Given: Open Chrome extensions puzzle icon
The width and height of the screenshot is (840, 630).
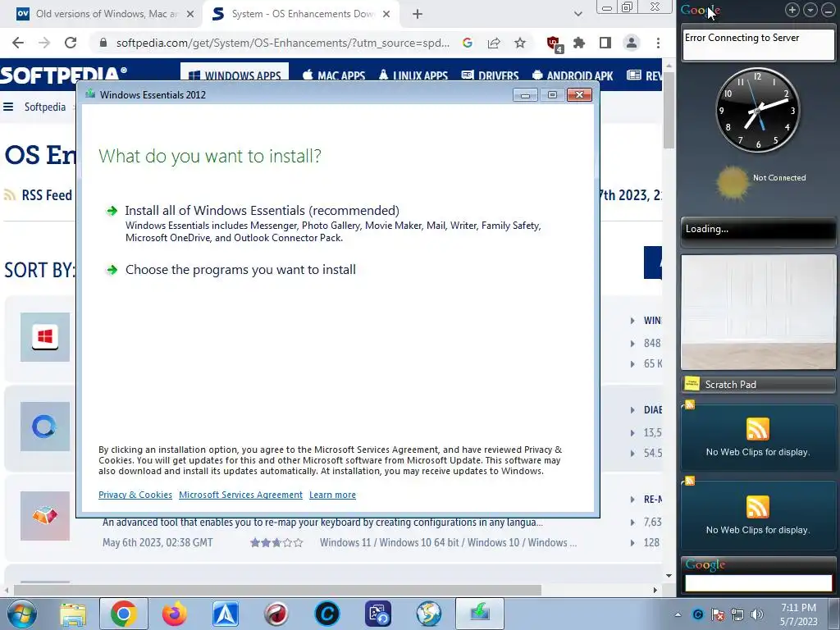Looking at the screenshot, I should tap(579, 43).
